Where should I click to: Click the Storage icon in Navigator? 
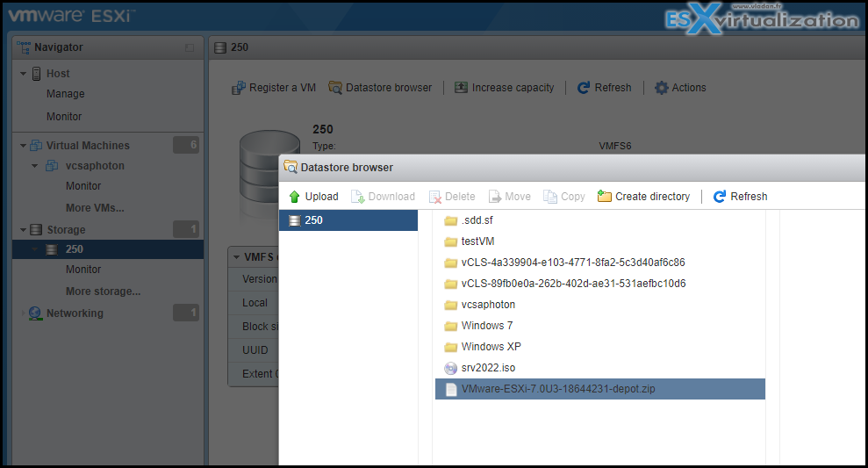click(36, 229)
